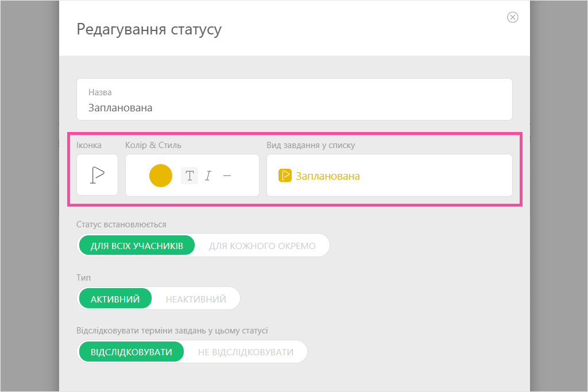Set the status type to НЕАКТИВНИЙ
The height and width of the screenshot is (392, 588).
pos(196,299)
